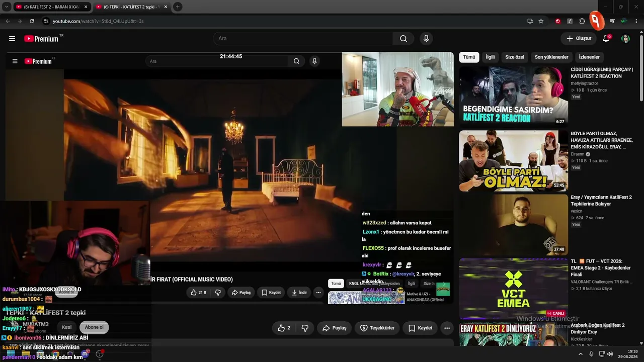Image resolution: width=644 pixels, height=362 pixels.
Task: Click the Teşekkürler button
Action: pyautogui.click(x=377, y=328)
